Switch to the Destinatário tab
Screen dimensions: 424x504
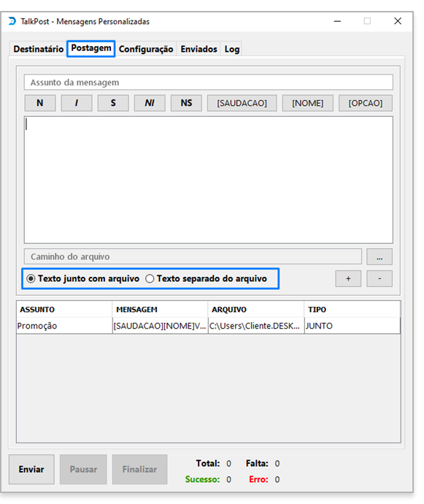(x=38, y=49)
